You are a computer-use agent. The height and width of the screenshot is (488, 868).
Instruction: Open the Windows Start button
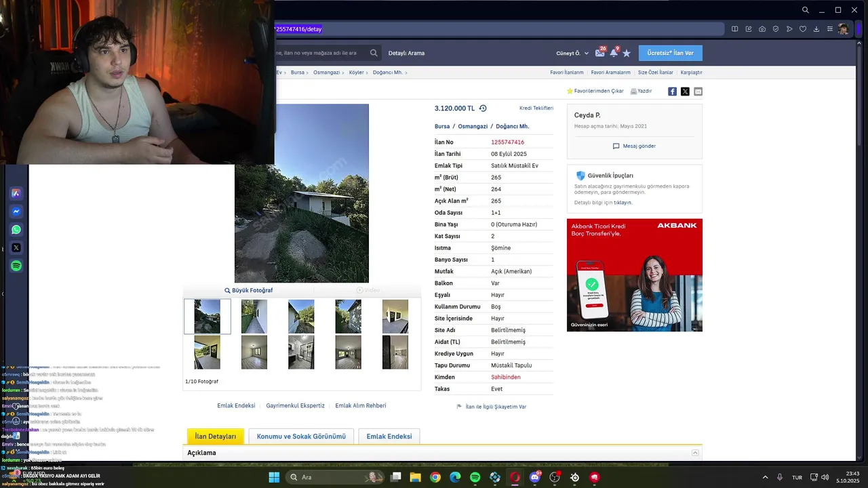pos(274,477)
